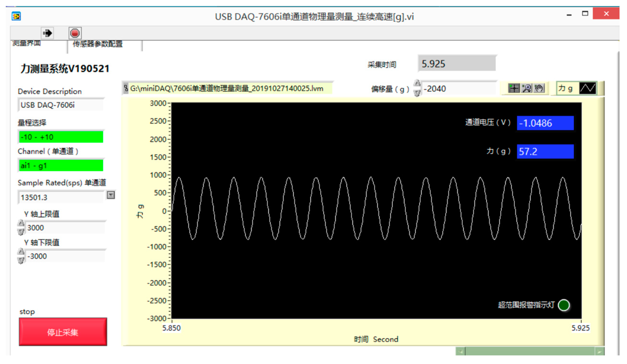This screenshot has width=627, height=364.
Task: Switch to the 测量界面 tab
Action: point(27,43)
